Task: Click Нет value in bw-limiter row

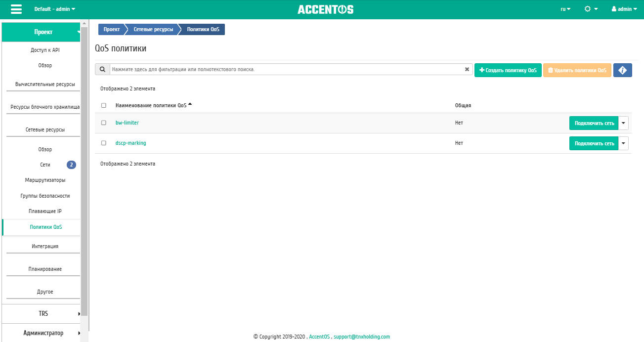Action: pyautogui.click(x=459, y=123)
